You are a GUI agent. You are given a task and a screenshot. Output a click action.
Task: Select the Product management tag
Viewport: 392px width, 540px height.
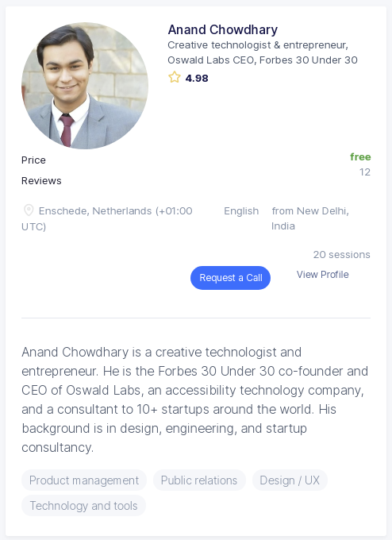[x=84, y=480]
